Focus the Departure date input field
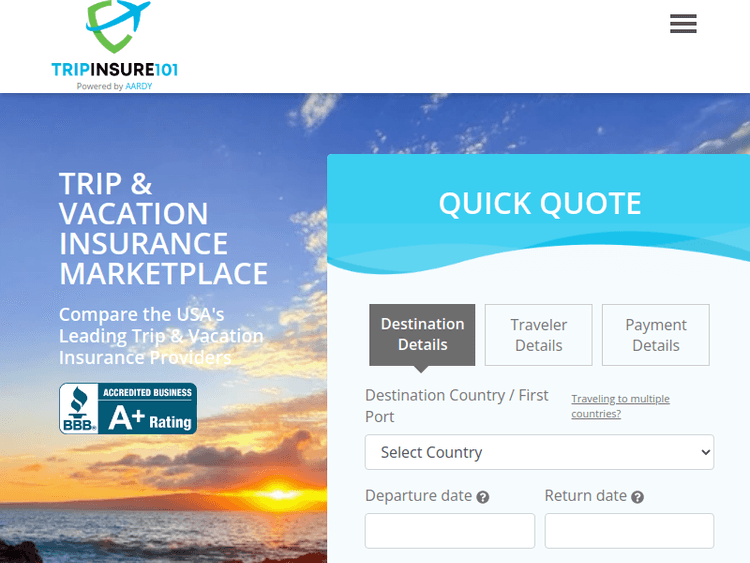750x563 pixels. (449, 531)
